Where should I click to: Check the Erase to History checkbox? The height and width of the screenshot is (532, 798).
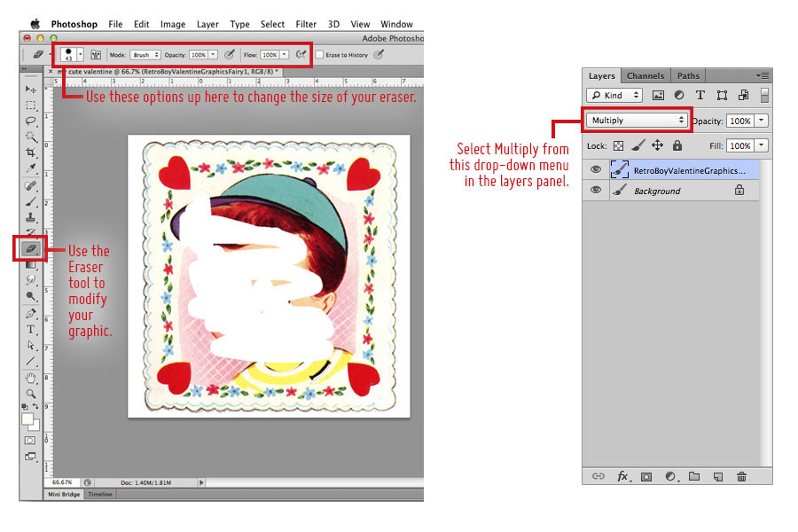point(319,54)
